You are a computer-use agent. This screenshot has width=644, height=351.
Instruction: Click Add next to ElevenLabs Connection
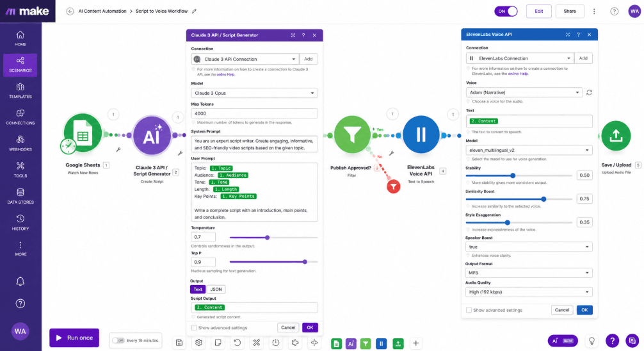click(583, 58)
